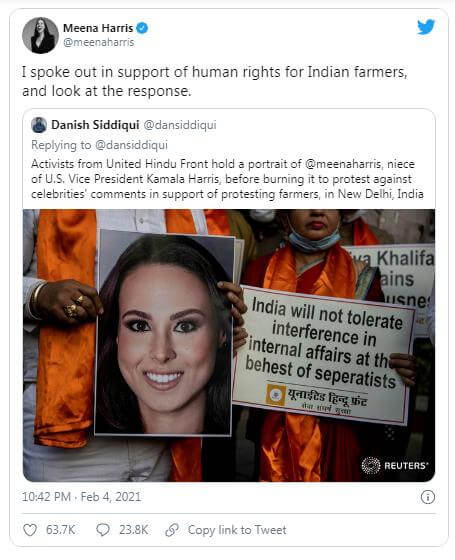Image resolution: width=455 pixels, height=560 pixels.
Task: Like the tweet with heart icon
Action: pyautogui.click(x=30, y=530)
